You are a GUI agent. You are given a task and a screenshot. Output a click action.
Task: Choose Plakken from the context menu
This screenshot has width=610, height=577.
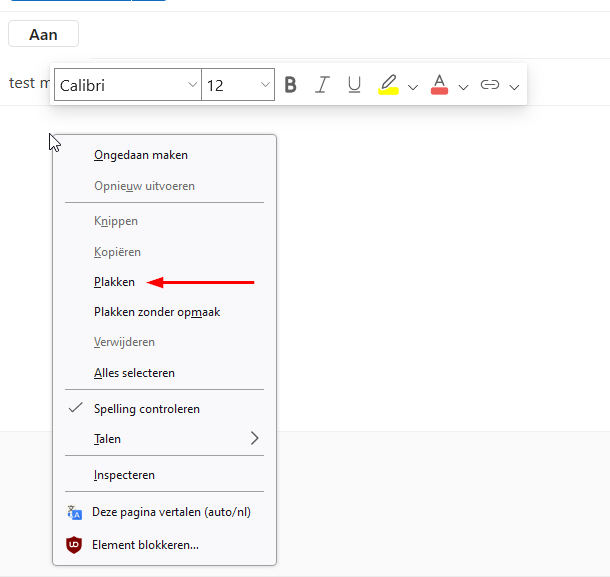click(114, 282)
